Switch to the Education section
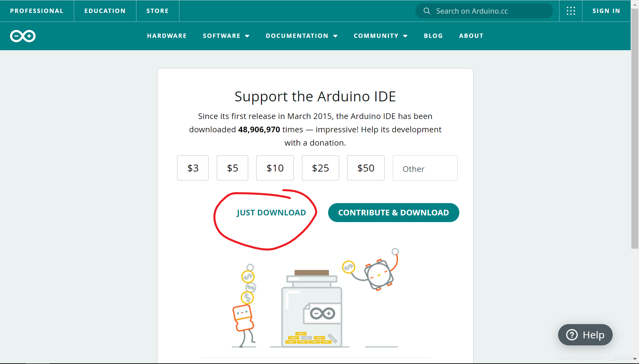The height and width of the screenshot is (364, 639). pos(105,11)
